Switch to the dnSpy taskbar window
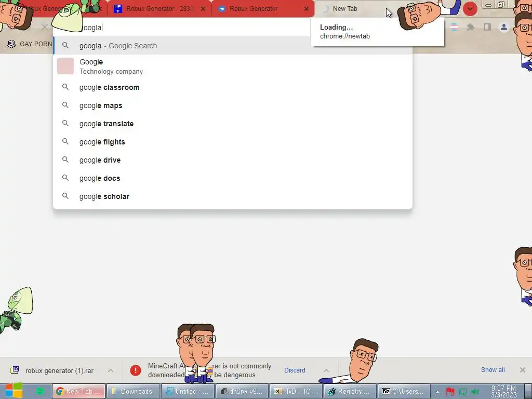The height and width of the screenshot is (399, 532). tap(242, 391)
